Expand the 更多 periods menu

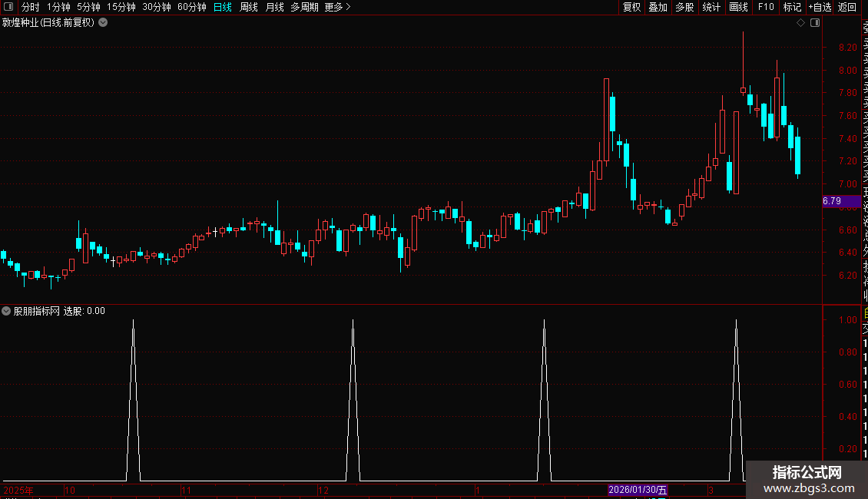click(x=338, y=7)
